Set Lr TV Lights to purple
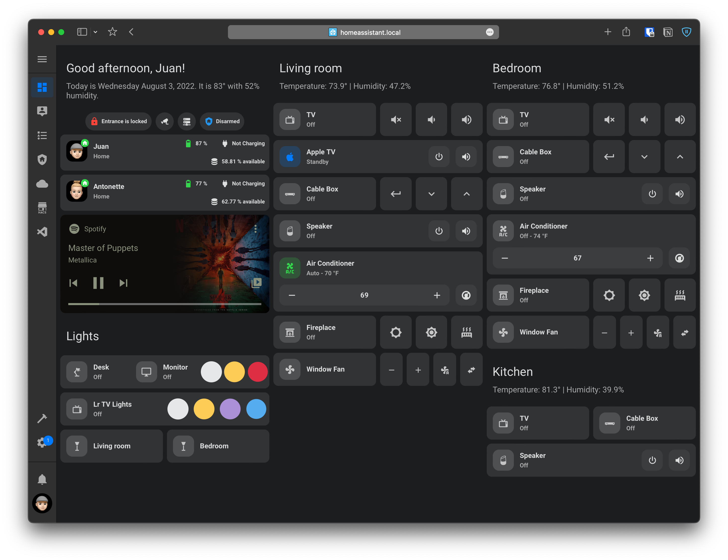 pyautogui.click(x=230, y=409)
